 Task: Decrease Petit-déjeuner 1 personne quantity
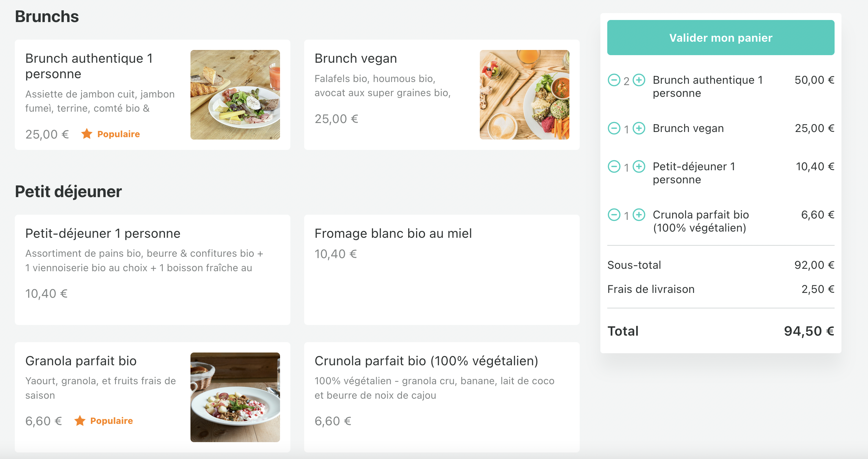(613, 166)
